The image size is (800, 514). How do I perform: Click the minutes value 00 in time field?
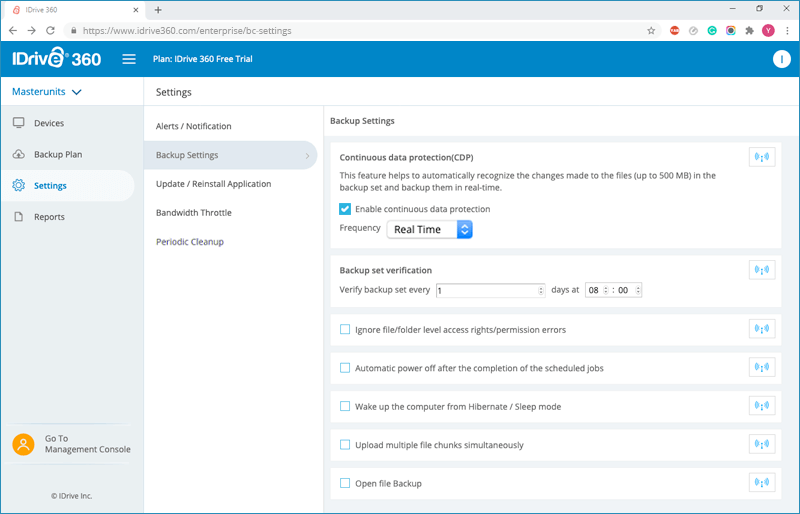623,290
